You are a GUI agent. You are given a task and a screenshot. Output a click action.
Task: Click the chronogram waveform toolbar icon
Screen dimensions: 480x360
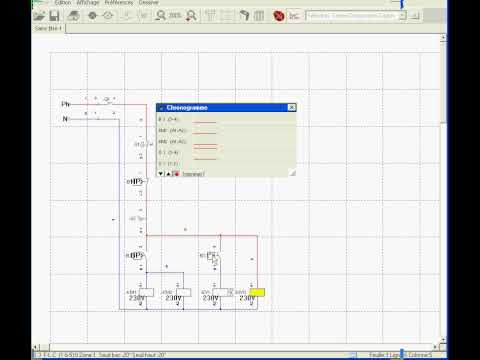point(294,16)
